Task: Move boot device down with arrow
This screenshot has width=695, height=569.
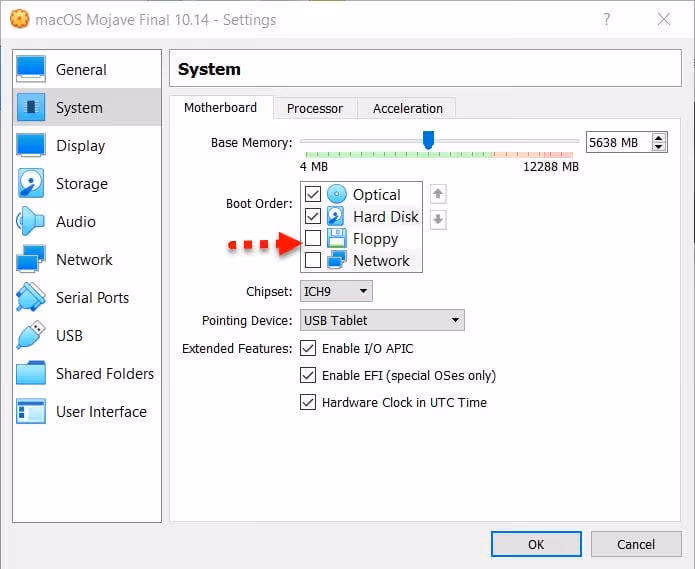Action: [438, 219]
